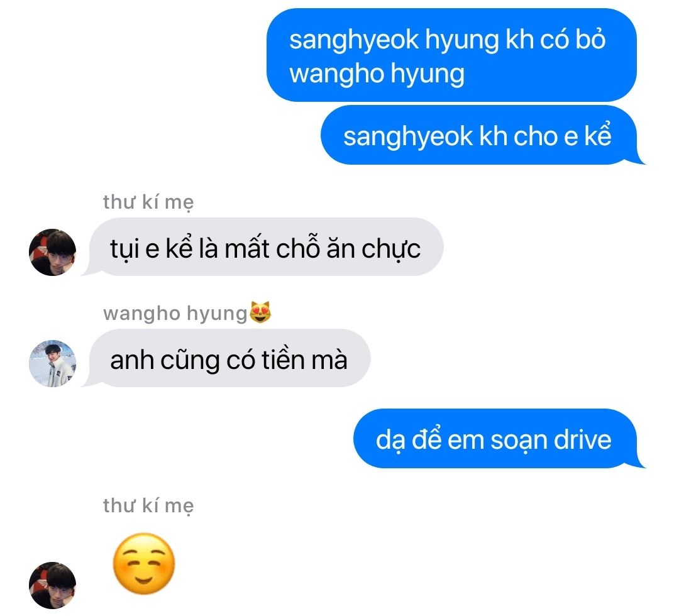The height and width of the screenshot is (616, 679).
Task: Select the 'anh cũng có tiền mà' bubble
Action: (228, 358)
